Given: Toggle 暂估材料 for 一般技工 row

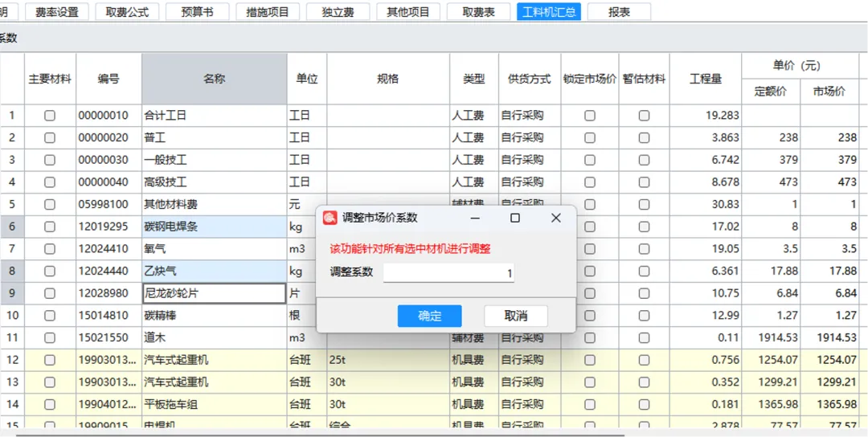Looking at the screenshot, I should tap(644, 160).
